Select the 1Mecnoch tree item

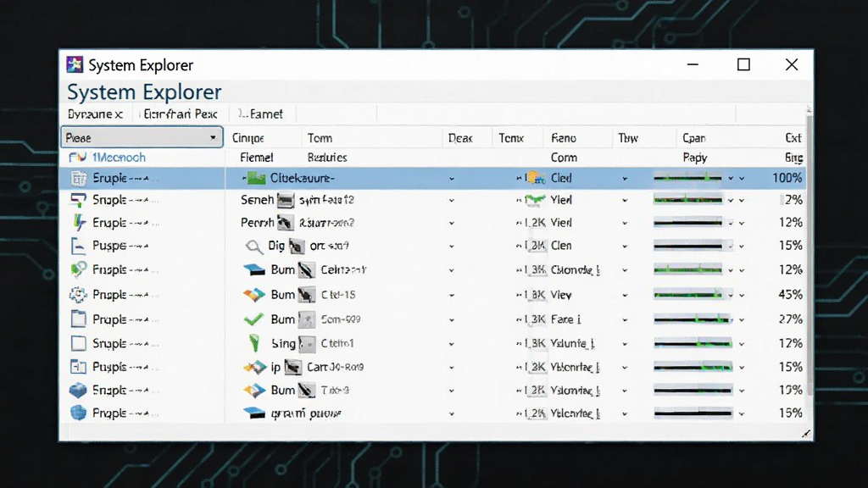[x=119, y=158]
